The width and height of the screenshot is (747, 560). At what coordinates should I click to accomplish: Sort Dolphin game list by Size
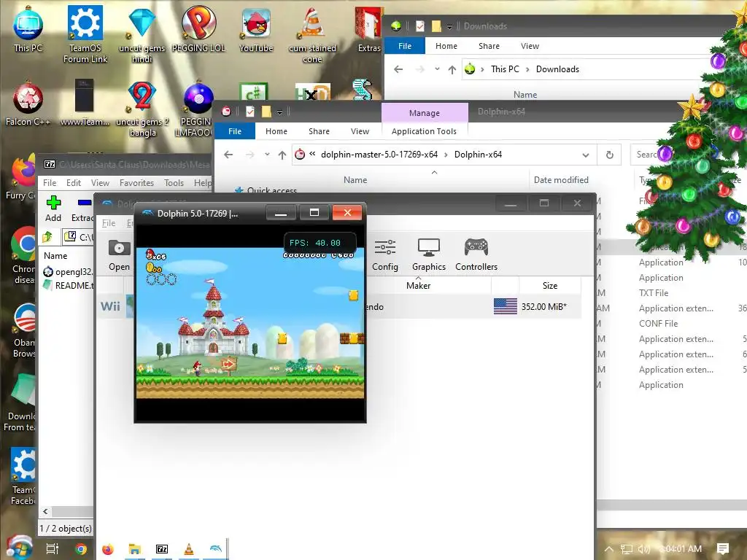550,286
